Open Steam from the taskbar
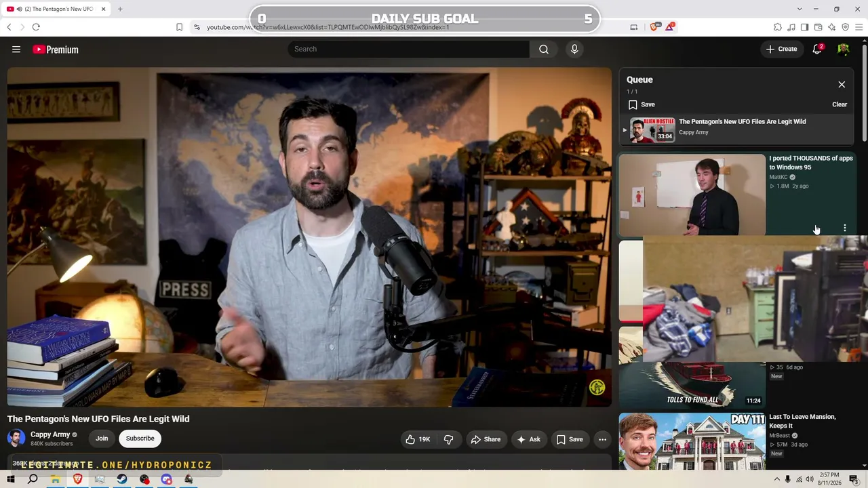Screen dimensions: 868x488 122,479
